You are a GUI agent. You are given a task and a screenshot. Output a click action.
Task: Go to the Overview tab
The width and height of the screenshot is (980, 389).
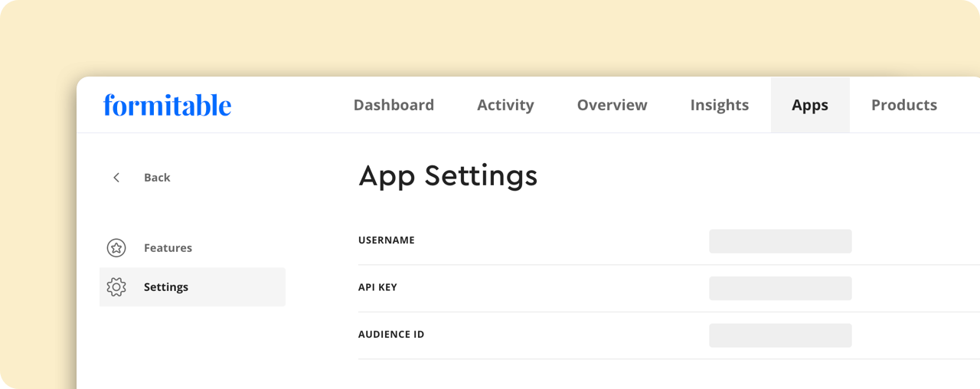point(612,105)
